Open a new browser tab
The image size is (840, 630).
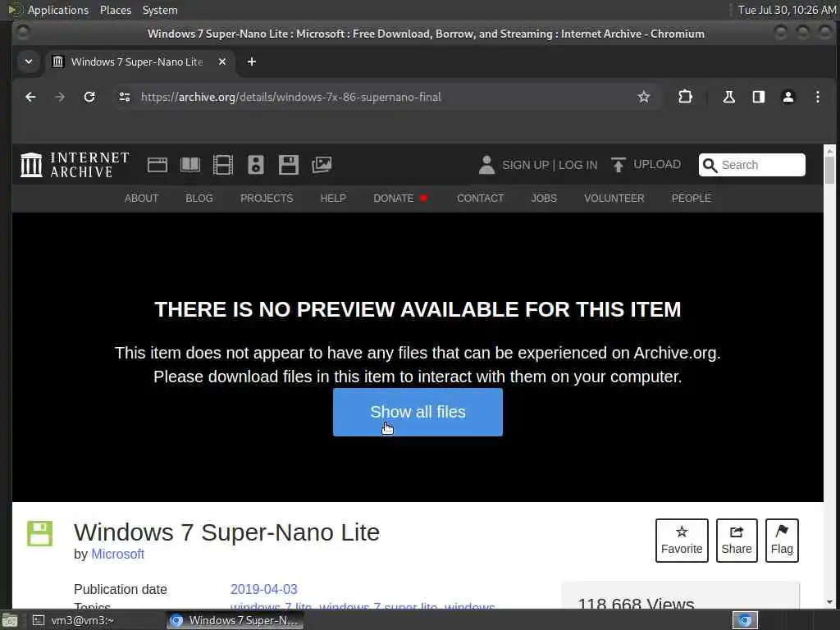tap(251, 62)
